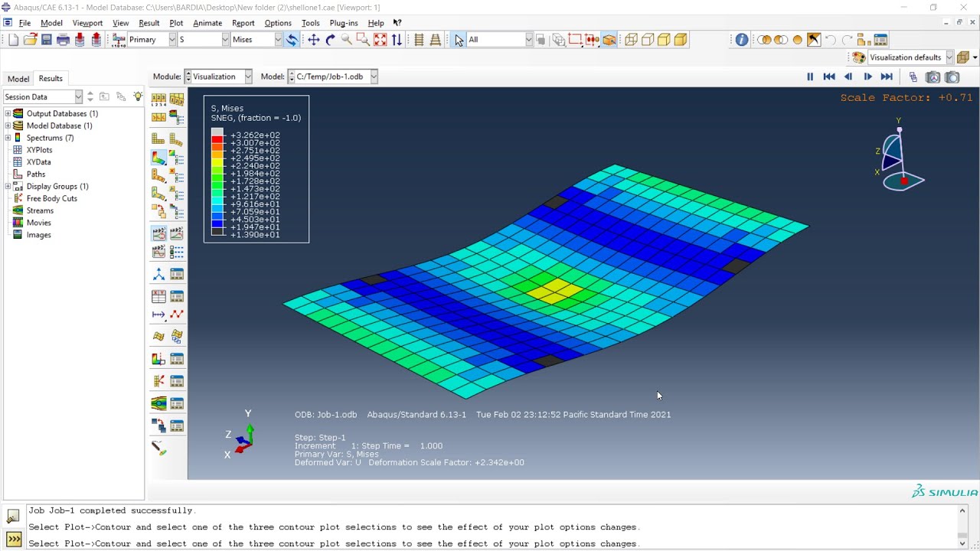Open the color code palette icon

859,57
